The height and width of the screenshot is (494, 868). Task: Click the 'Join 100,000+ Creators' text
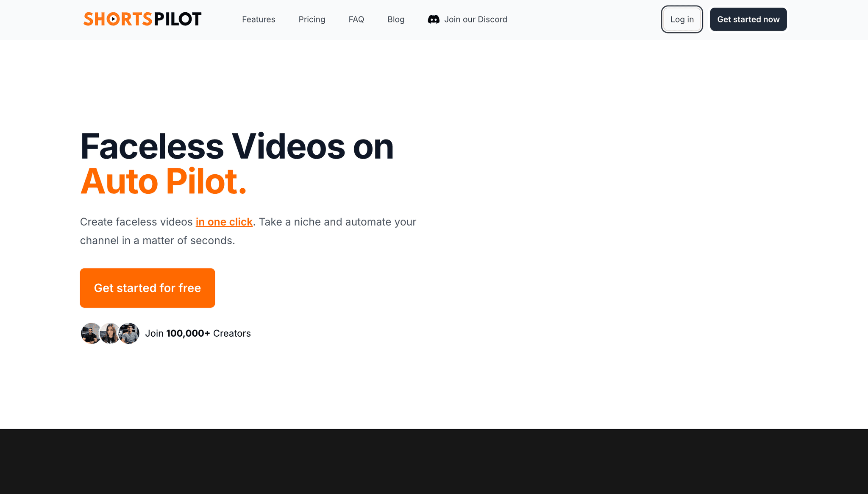(198, 333)
